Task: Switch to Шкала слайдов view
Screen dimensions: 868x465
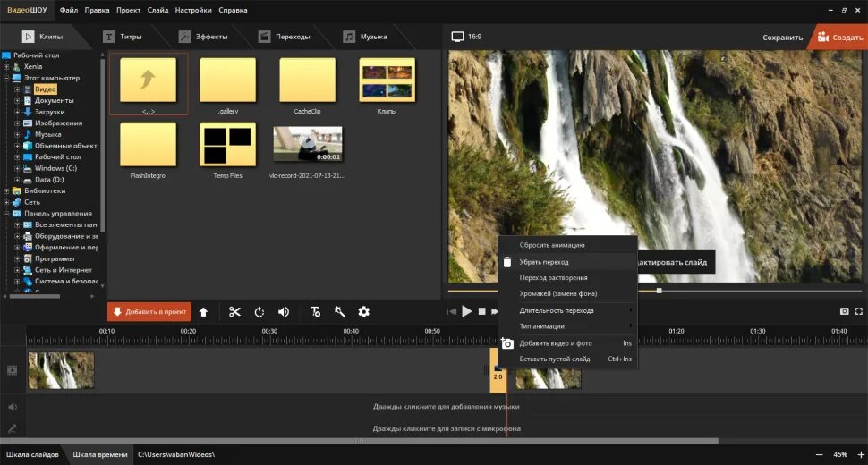Action: coord(32,454)
